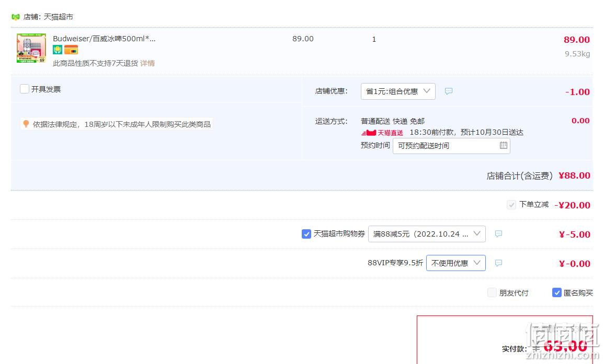Click the 可预约配送时间 delivery time field

point(451,146)
